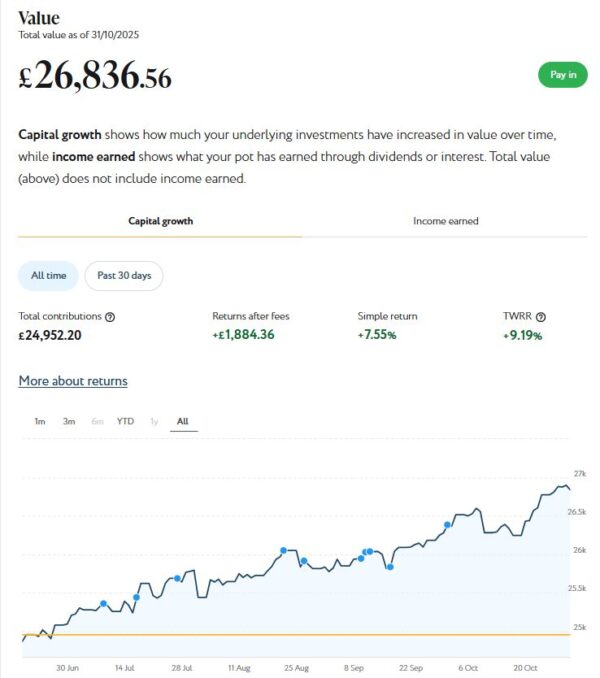Select the Past 30 days filter
Screen dimensions: 600x678
124,275
